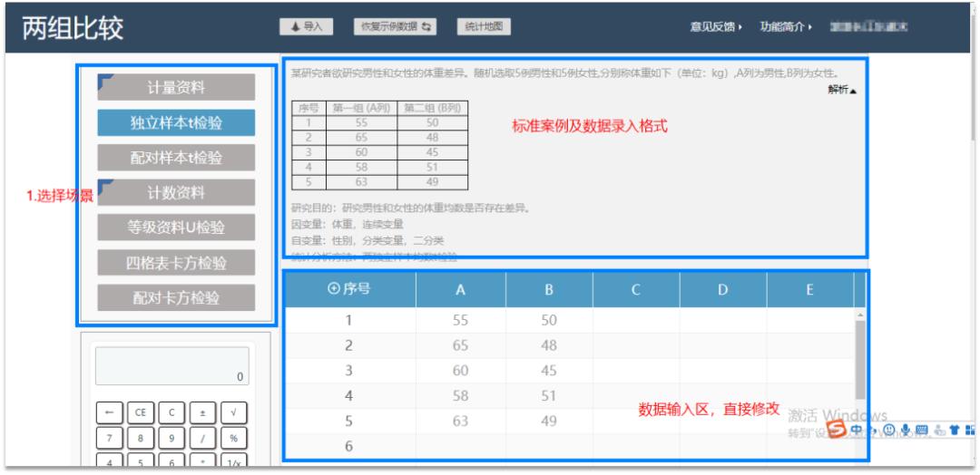Select the 计数资料 category header
The width and height of the screenshot is (980, 475).
176,193
